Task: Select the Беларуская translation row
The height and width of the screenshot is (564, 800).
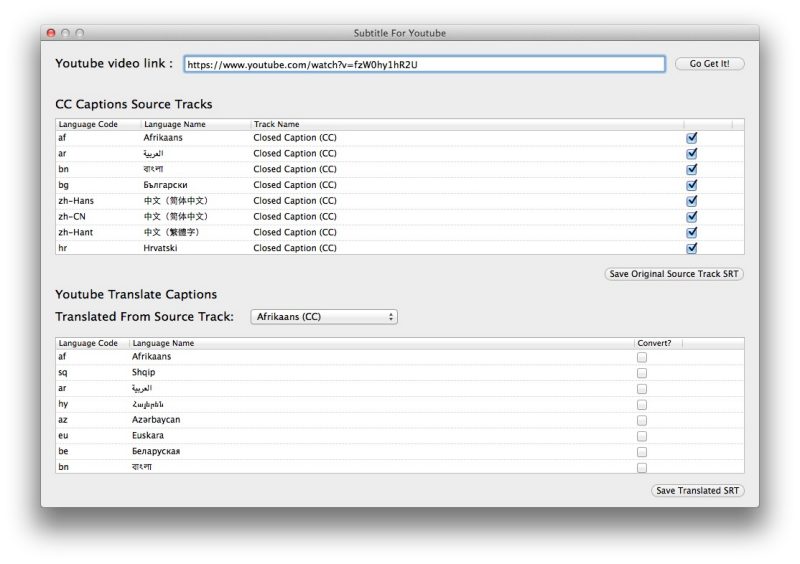Action: 399,452
